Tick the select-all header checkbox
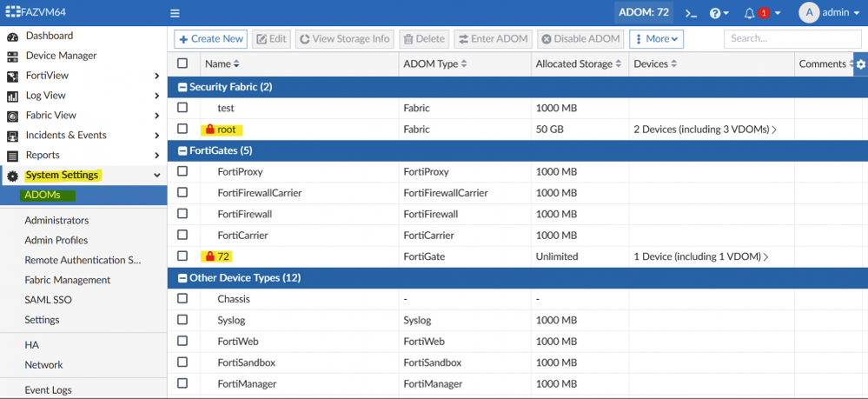 (x=182, y=63)
